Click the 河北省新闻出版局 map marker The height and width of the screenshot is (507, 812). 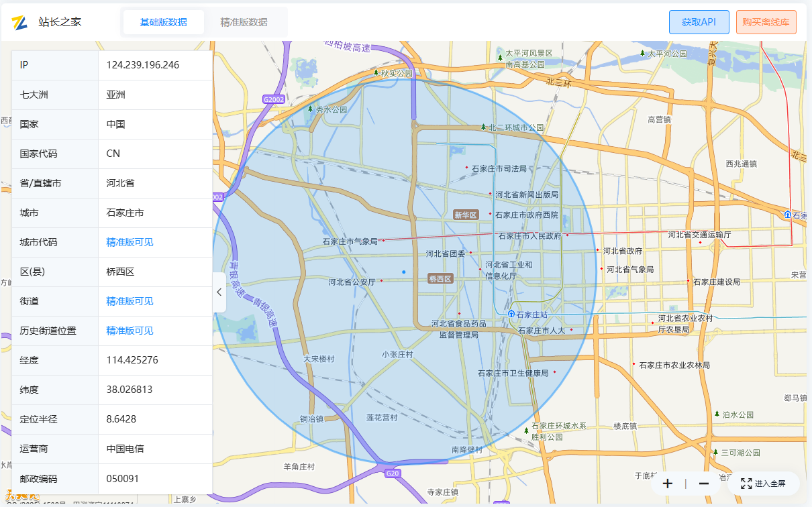pyautogui.click(x=490, y=193)
